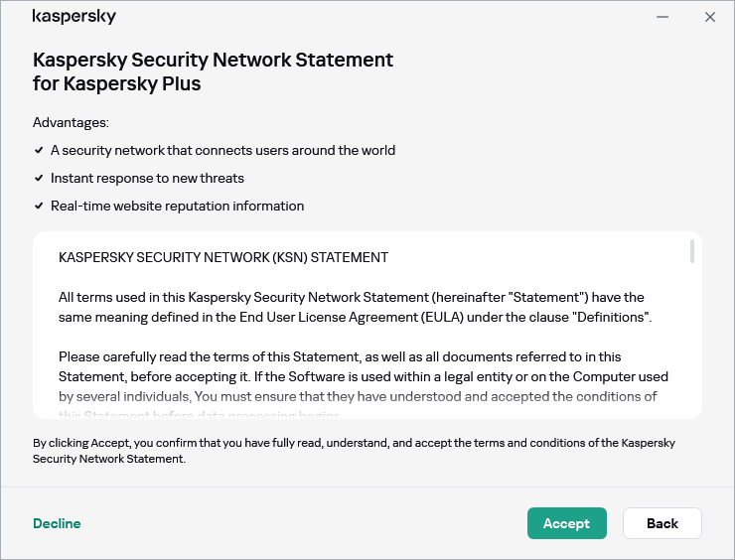Viewport: 735px width, 560px height.
Task: Click the Kaspersky Security Network Statement dialog title
Action: (213, 71)
